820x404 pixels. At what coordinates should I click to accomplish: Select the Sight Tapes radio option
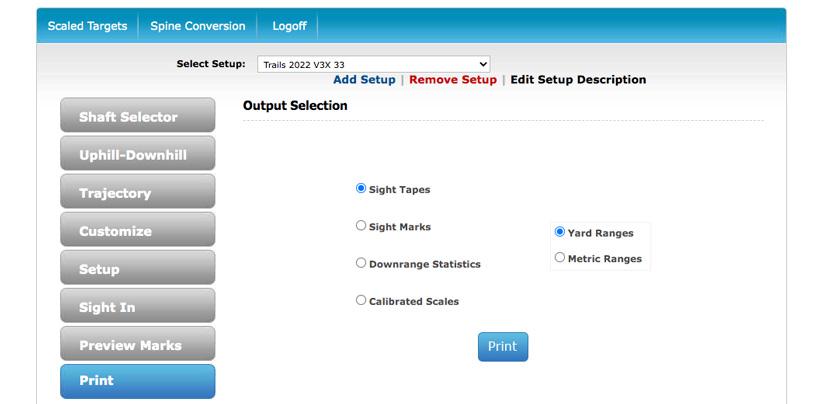click(x=361, y=188)
